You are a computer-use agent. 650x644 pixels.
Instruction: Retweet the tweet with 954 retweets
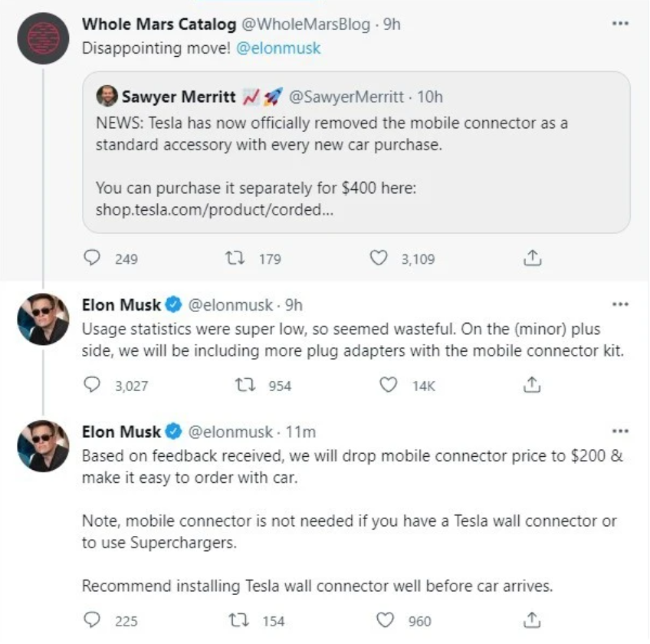247,385
